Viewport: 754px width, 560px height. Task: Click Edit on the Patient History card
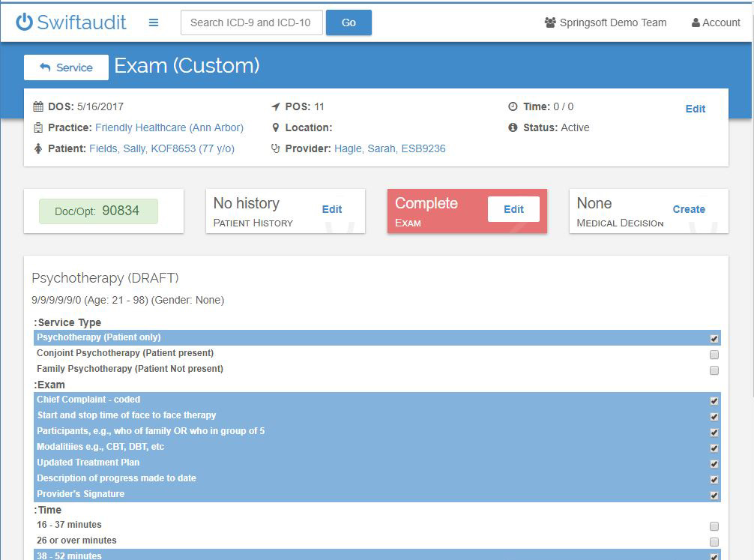click(332, 209)
